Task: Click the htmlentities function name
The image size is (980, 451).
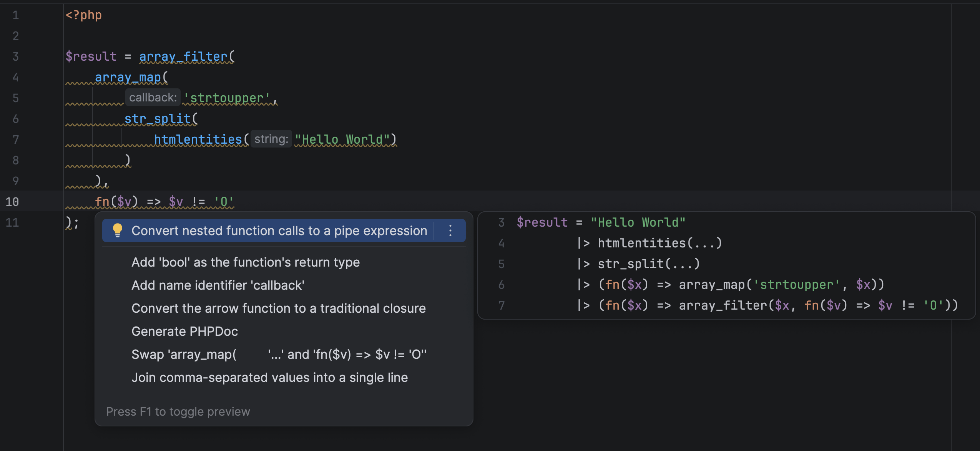Action: [x=199, y=139]
